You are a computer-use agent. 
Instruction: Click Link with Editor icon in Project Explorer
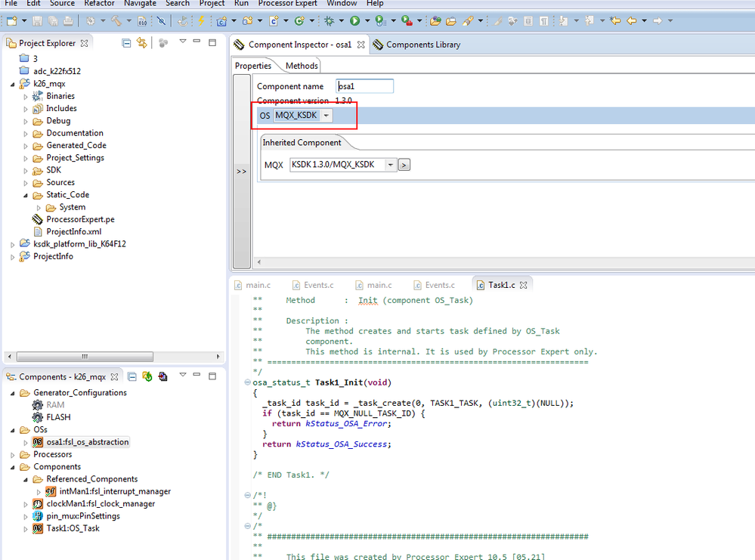pos(141,43)
